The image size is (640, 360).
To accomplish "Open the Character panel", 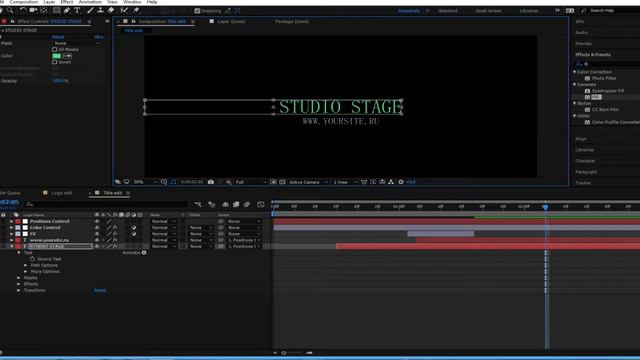I will [585, 161].
